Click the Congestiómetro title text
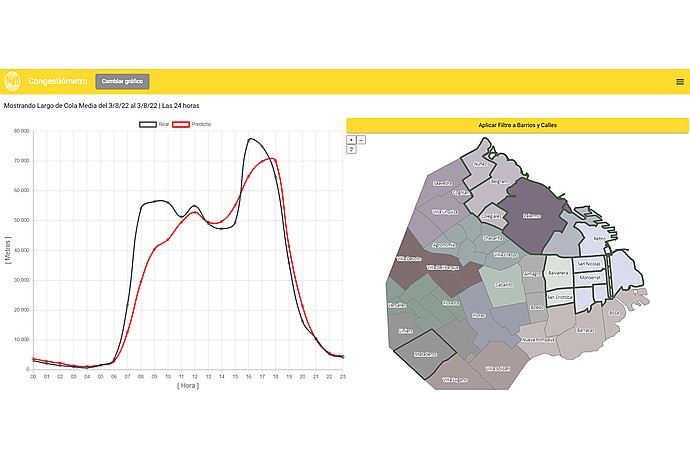Screen dimensions: 690x460 58,81
